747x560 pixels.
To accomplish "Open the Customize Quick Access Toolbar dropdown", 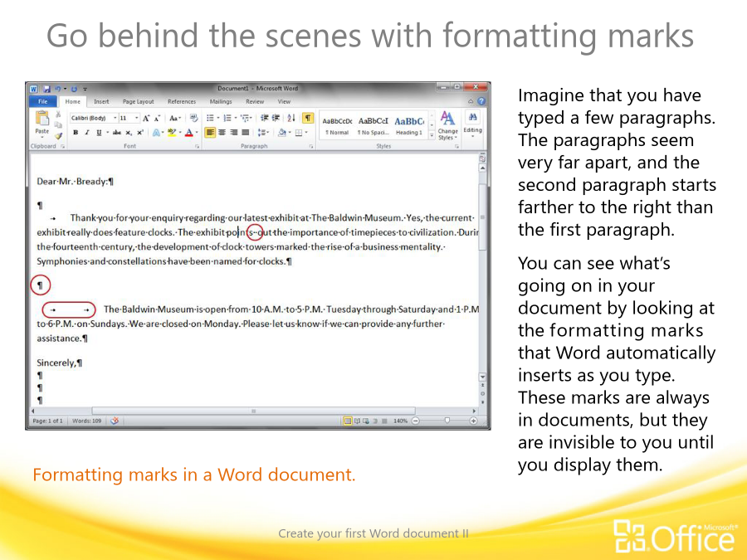I will tap(85, 89).
